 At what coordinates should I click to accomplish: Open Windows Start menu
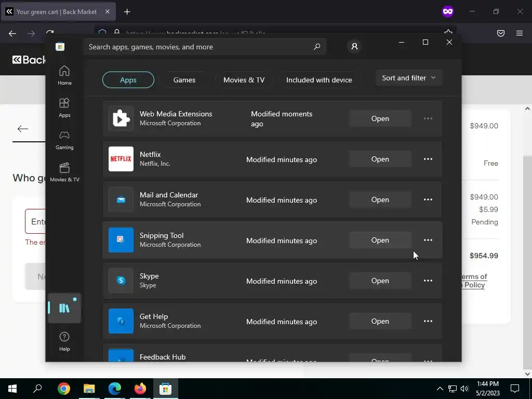click(12, 389)
